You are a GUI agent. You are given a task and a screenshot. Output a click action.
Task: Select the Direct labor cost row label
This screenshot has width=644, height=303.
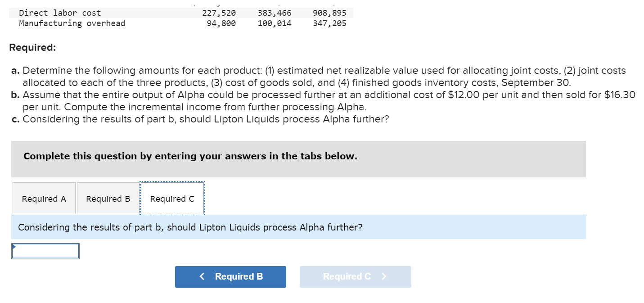60,13
